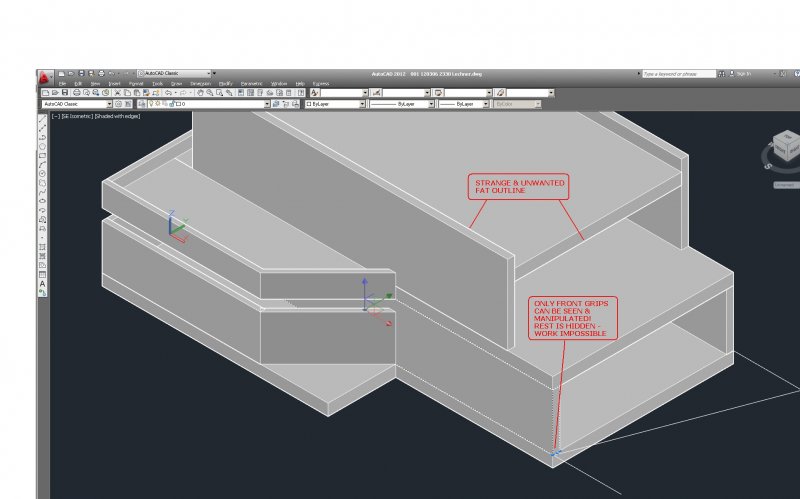Open the Modify menu
The width and height of the screenshot is (800, 499).
(x=226, y=84)
